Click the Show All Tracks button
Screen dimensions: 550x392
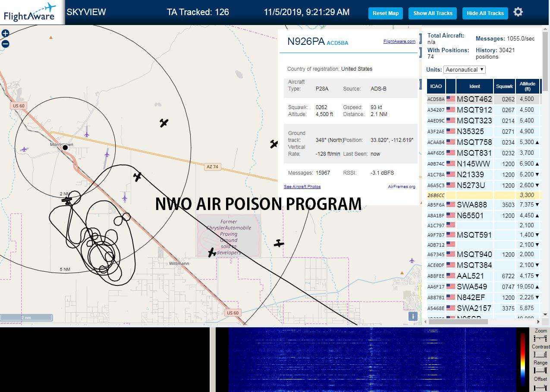(x=433, y=13)
